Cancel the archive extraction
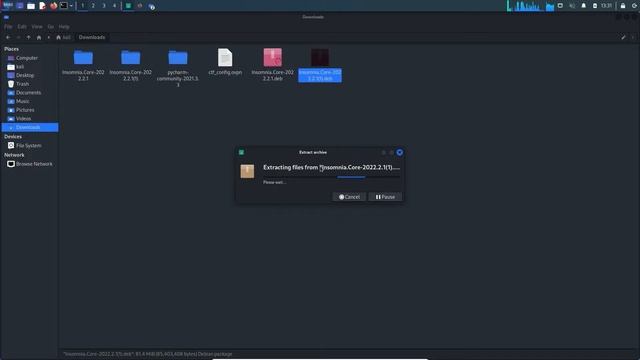 pos(349,197)
